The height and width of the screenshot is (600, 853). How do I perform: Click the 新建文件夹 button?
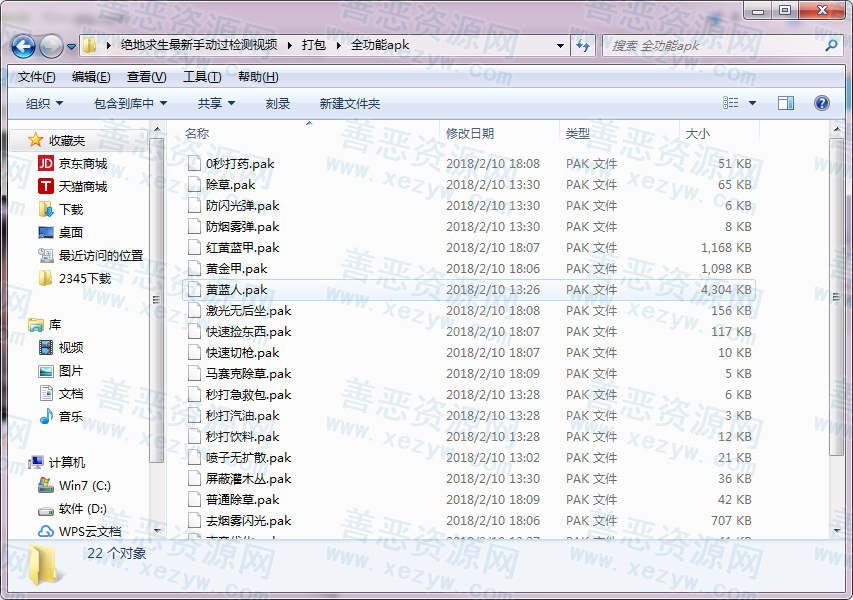point(349,104)
